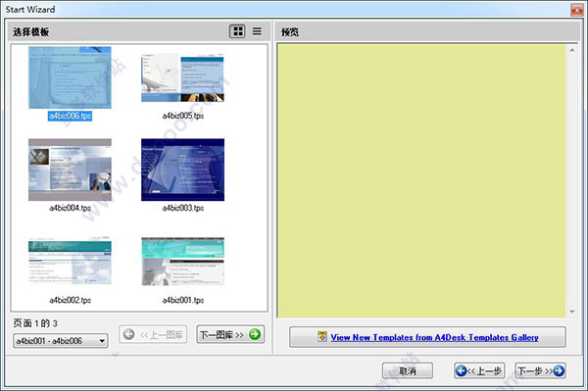Click the a4biz003.tps file name label
The height and width of the screenshot is (391, 588).
coord(183,208)
